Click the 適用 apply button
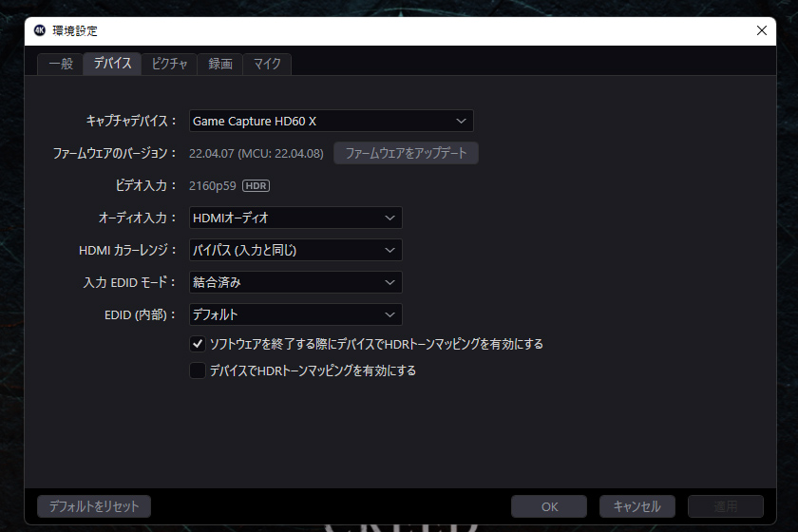This screenshot has height=532, width=798. pos(726,506)
